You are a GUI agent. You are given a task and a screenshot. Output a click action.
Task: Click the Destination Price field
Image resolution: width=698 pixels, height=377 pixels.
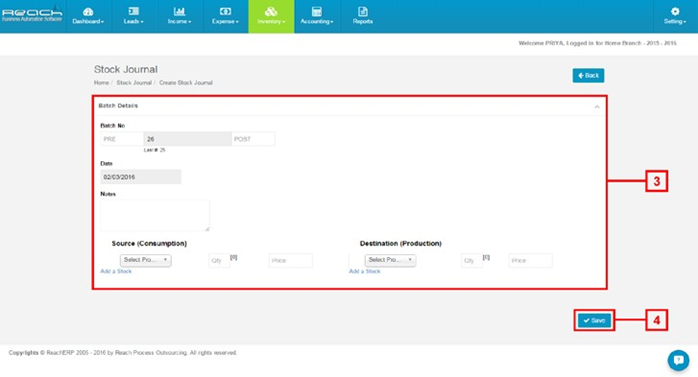(x=531, y=260)
